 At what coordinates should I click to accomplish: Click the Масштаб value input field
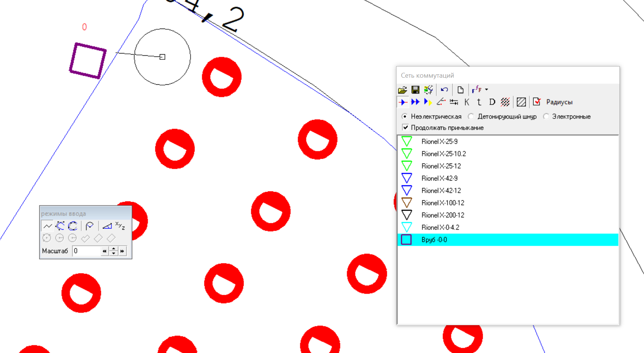[x=86, y=251]
